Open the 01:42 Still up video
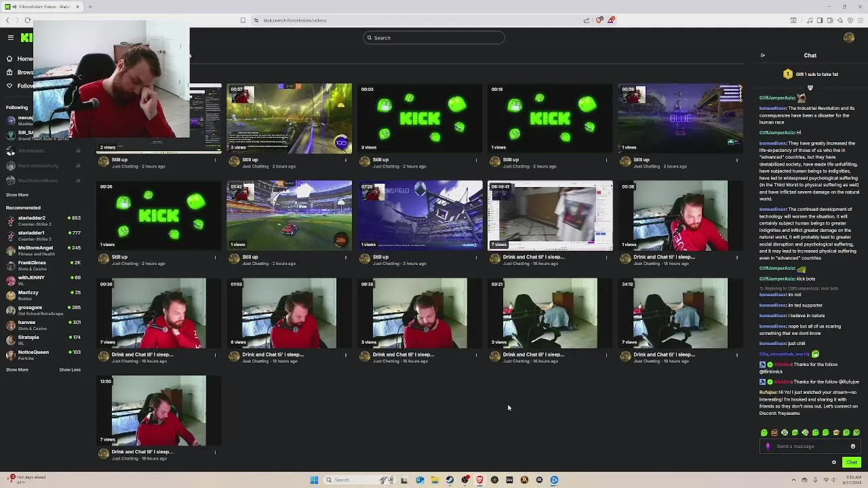 [x=290, y=216]
